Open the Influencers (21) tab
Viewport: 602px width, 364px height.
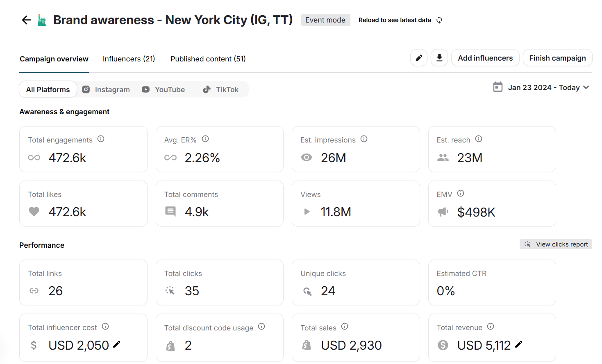pyautogui.click(x=129, y=59)
